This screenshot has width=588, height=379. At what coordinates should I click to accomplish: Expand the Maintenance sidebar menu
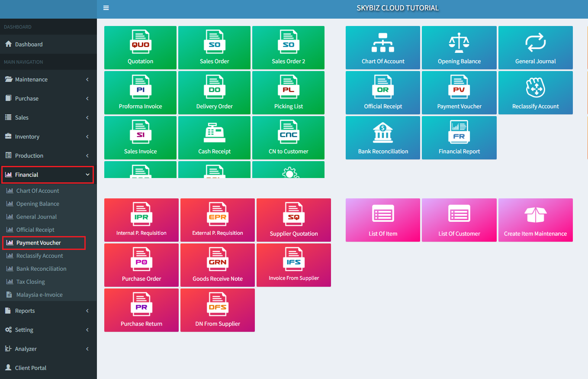pos(48,80)
